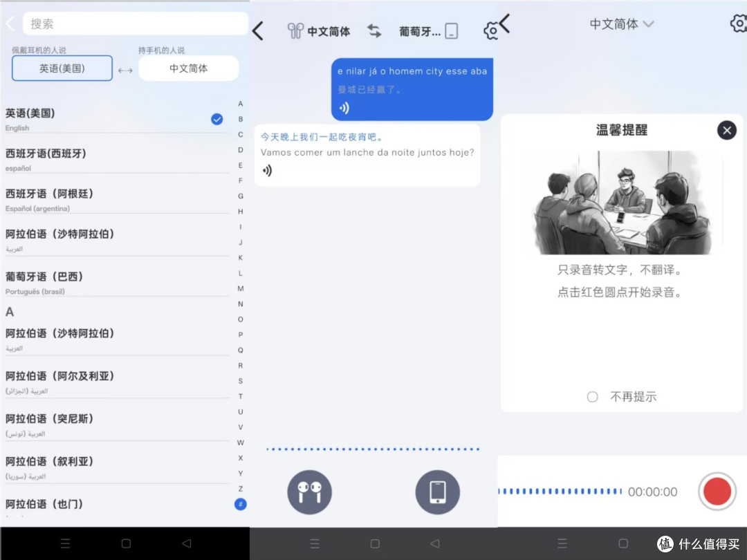Open the meeting illustration in the reminder

tap(622, 203)
